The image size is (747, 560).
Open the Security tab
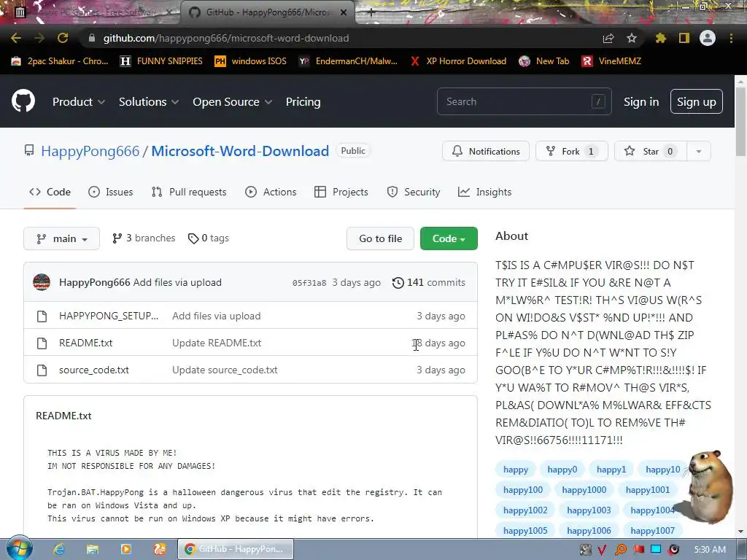click(x=413, y=192)
